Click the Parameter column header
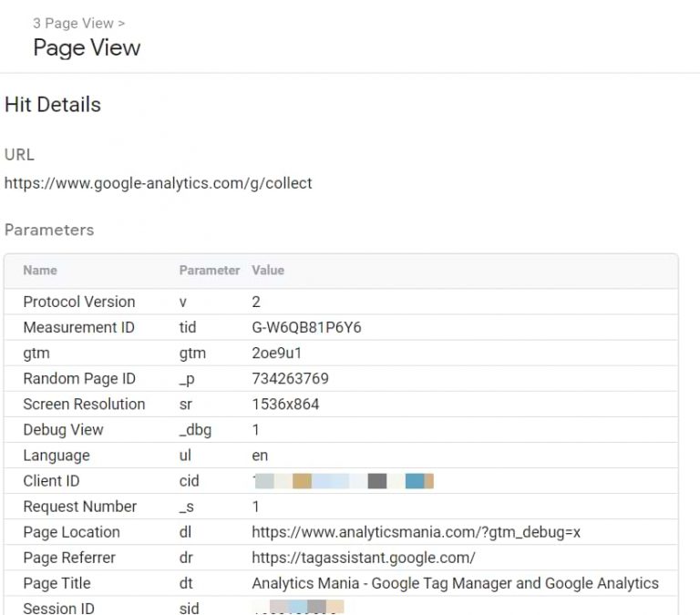The height and width of the screenshot is (615, 700). click(x=209, y=270)
